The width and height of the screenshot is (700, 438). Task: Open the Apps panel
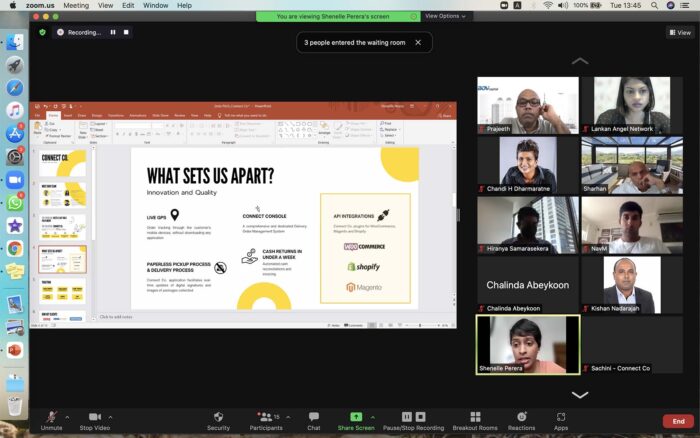(x=561, y=416)
